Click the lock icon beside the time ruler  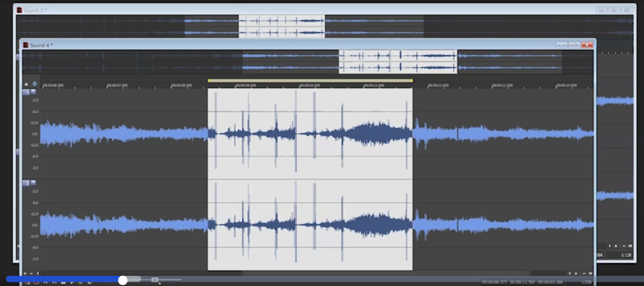[26, 84]
